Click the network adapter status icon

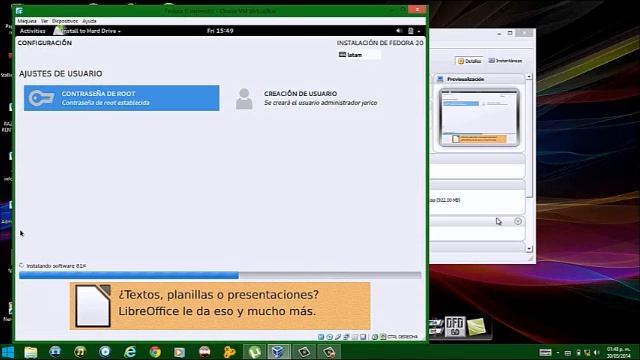[346, 337]
